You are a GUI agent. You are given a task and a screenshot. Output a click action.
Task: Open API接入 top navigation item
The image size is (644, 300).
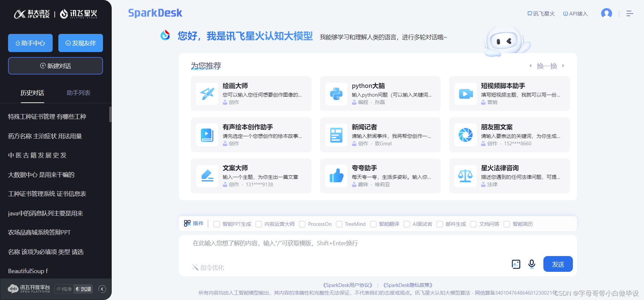tap(575, 14)
